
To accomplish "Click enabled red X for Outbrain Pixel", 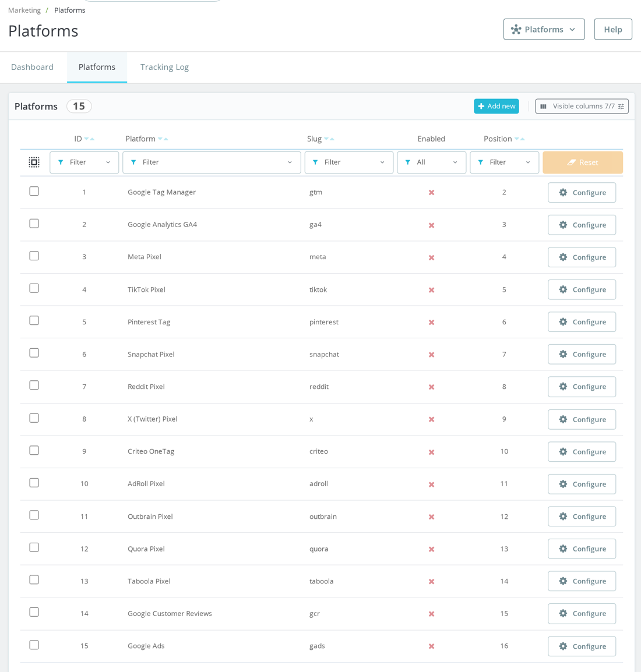I will pos(431,517).
